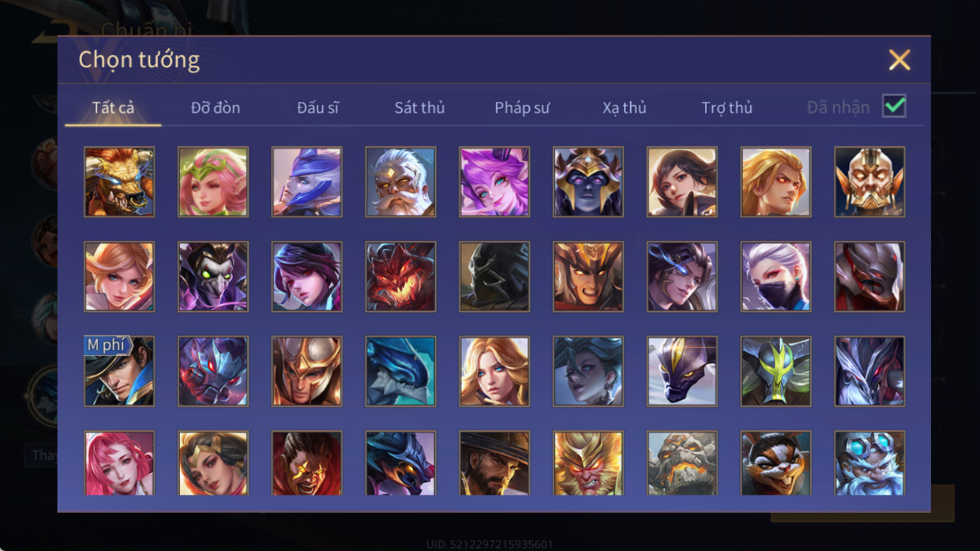Viewport: 980px width, 551px height.
Task: Pick the red fire demon hero portrait
Action: pyautogui.click(x=400, y=277)
